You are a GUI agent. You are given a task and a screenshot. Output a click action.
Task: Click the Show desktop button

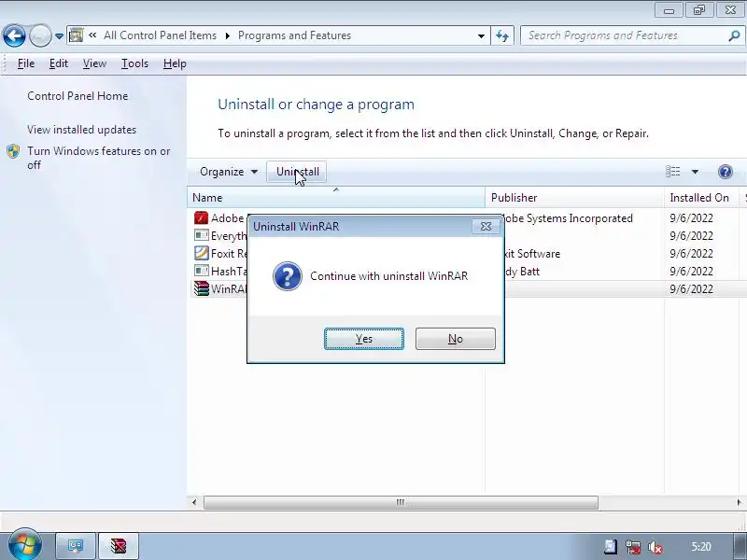tap(740, 547)
